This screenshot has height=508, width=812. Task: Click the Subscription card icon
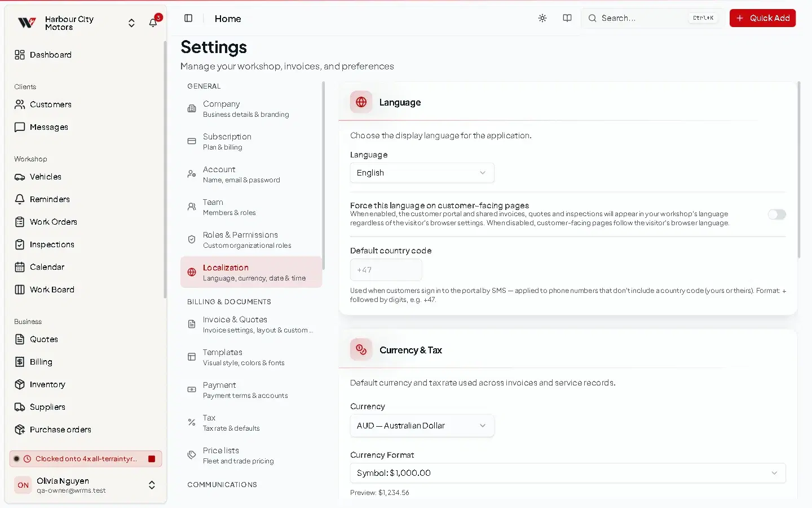point(192,141)
